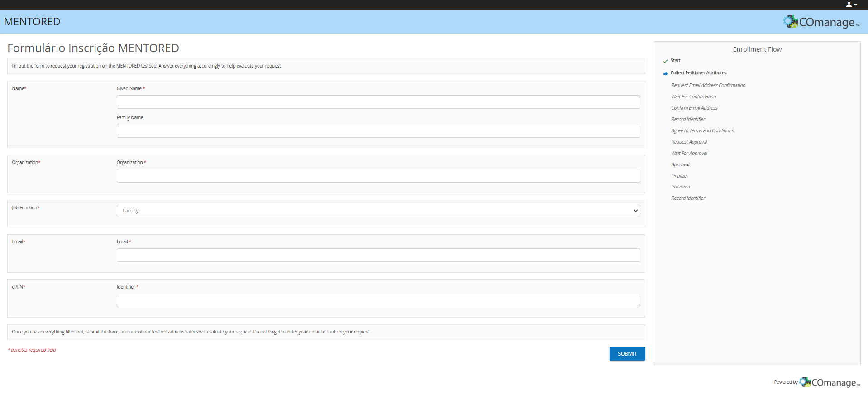
Task: Focus the Family Name text box
Action: click(x=378, y=131)
